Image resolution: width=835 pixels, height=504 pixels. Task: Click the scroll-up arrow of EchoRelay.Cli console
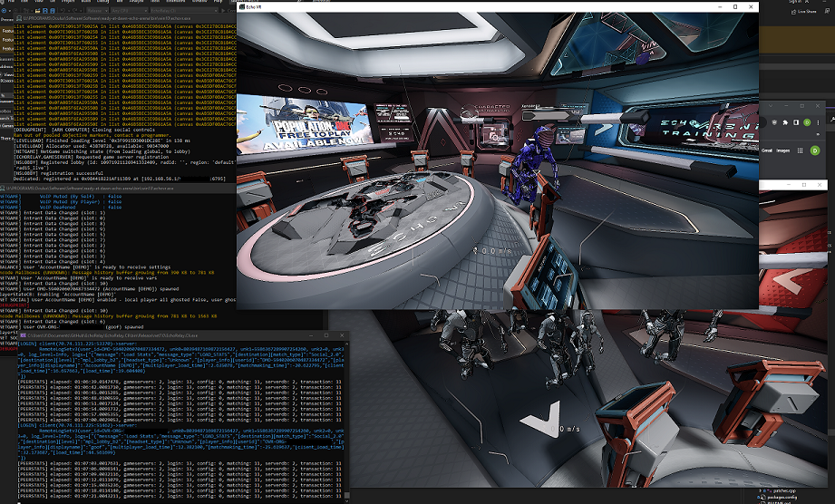(346, 344)
